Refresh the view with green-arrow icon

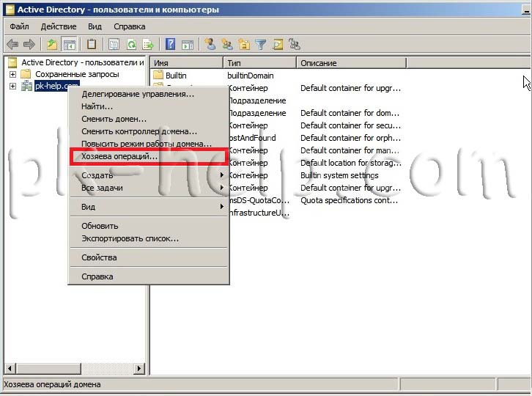(131, 45)
